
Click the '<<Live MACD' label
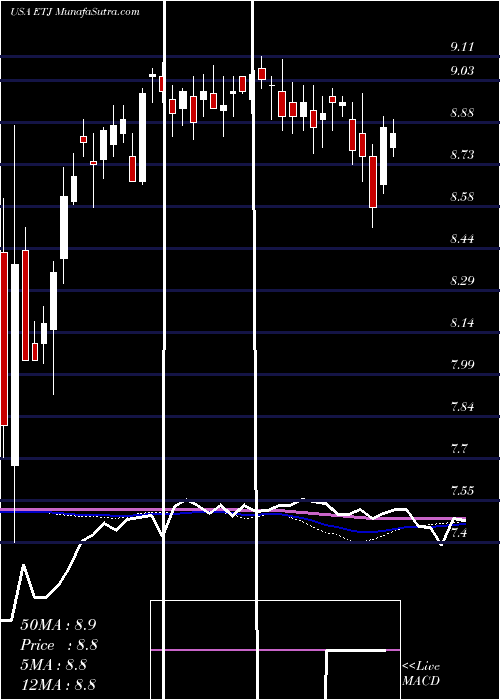coord(421,673)
